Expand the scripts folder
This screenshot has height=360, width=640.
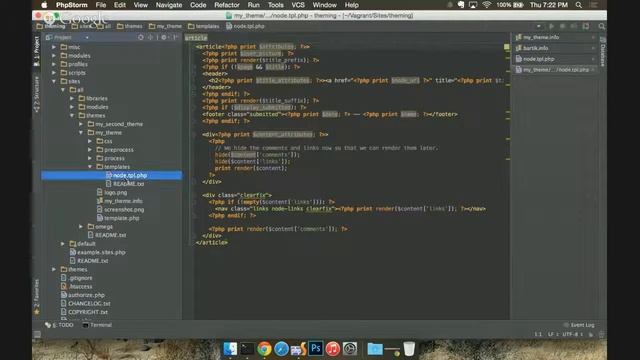54,73
